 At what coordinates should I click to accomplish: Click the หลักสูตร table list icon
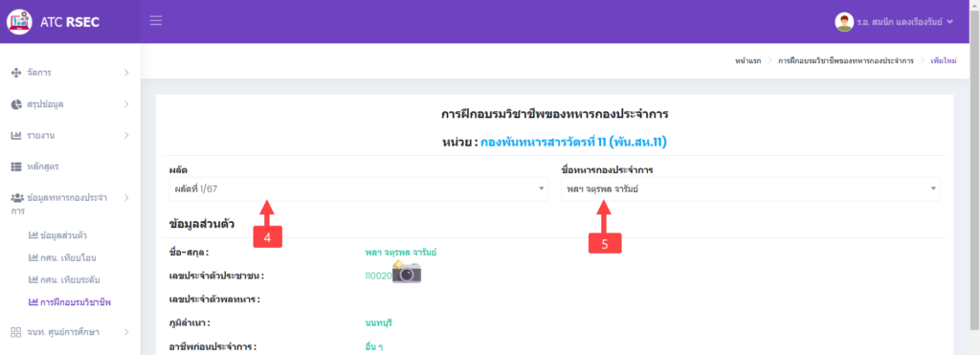point(17,166)
